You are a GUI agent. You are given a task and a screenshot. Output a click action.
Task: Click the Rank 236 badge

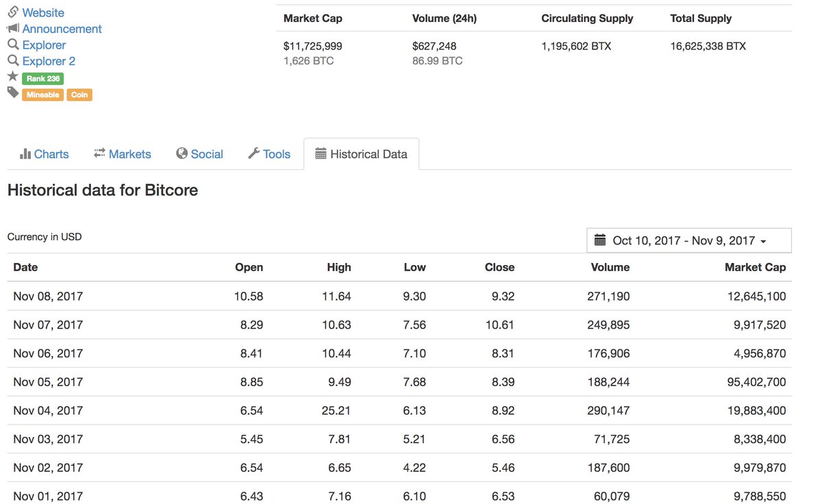pos(42,79)
